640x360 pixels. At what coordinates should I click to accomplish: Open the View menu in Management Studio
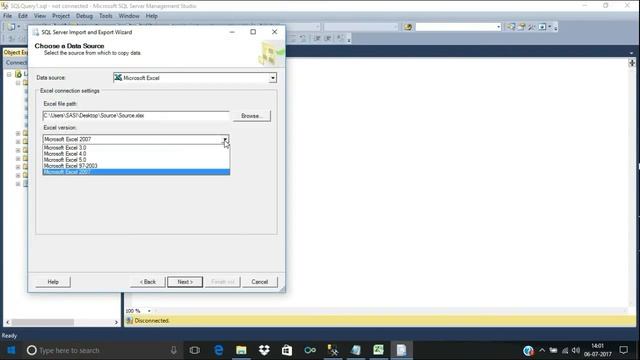click(40, 16)
